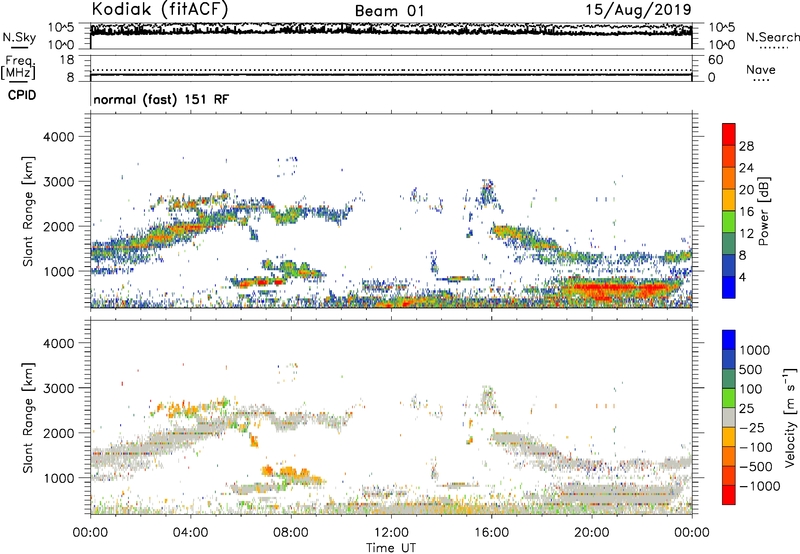
Task: Click the 'Velocity [m s-1]' colorbar label
Action: (790, 417)
